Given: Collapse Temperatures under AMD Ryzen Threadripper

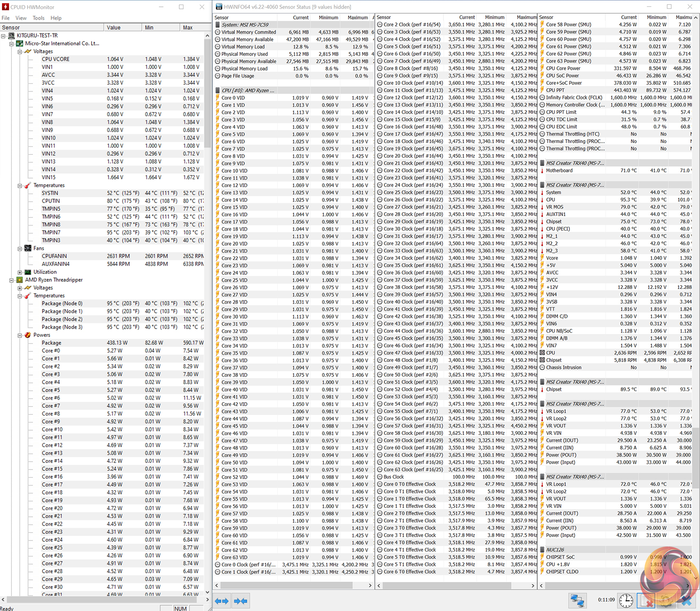Looking at the screenshot, I should click(20, 296).
